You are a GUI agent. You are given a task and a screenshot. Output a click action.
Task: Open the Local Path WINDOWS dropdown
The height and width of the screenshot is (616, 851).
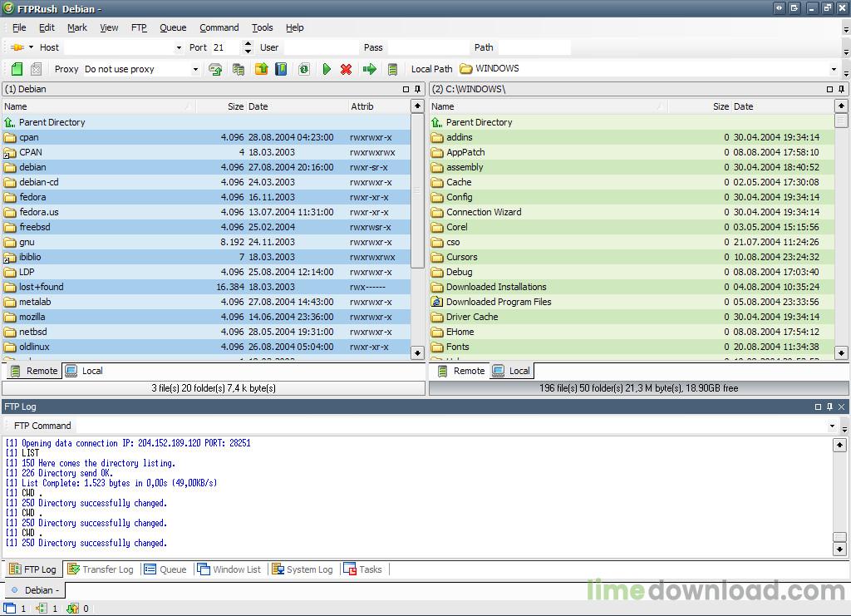pos(833,70)
